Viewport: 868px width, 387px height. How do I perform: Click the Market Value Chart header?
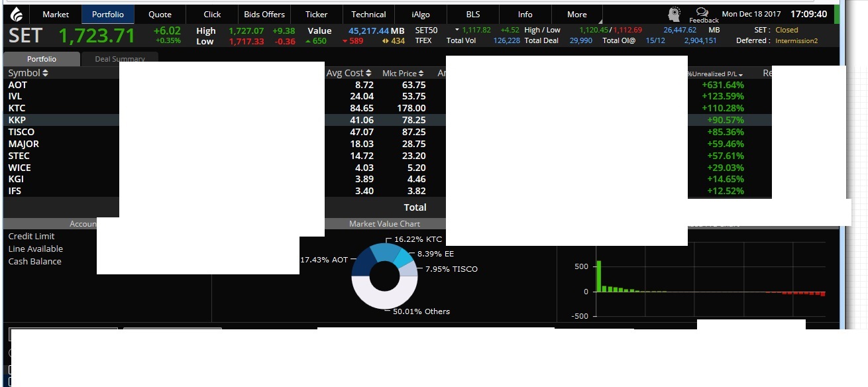[x=384, y=224]
